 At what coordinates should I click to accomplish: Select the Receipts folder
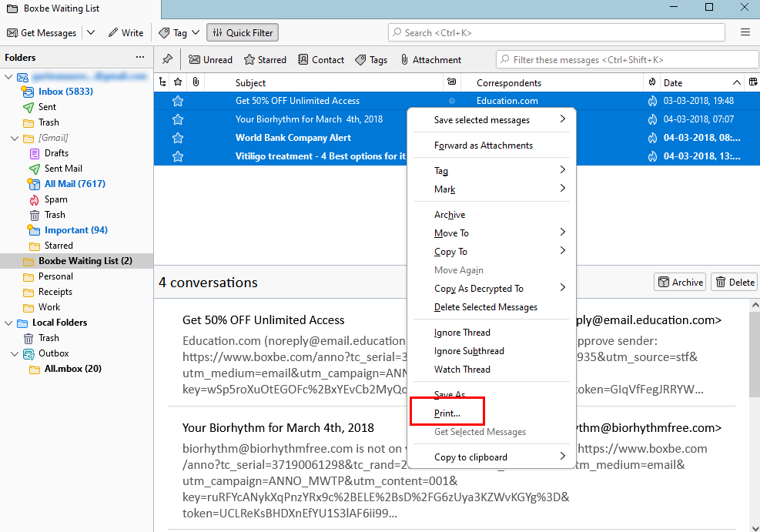pos(55,292)
